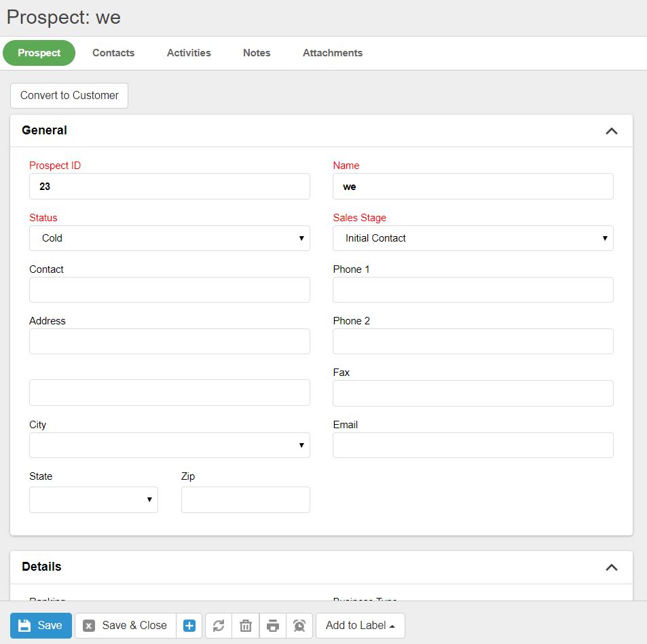The height and width of the screenshot is (644, 647).
Task: Collapse the General section chevron
Action: [x=611, y=131]
